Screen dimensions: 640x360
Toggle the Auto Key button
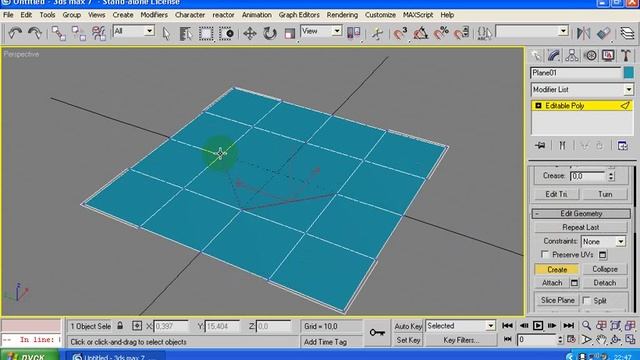pyautogui.click(x=408, y=326)
